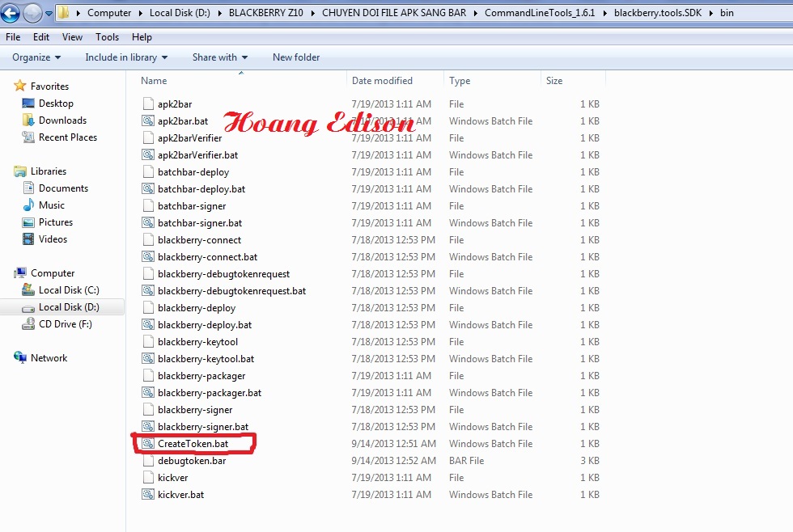This screenshot has height=532, width=793.
Task: Click the file icon of debugtoken.bar
Action: tap(148, 460)
